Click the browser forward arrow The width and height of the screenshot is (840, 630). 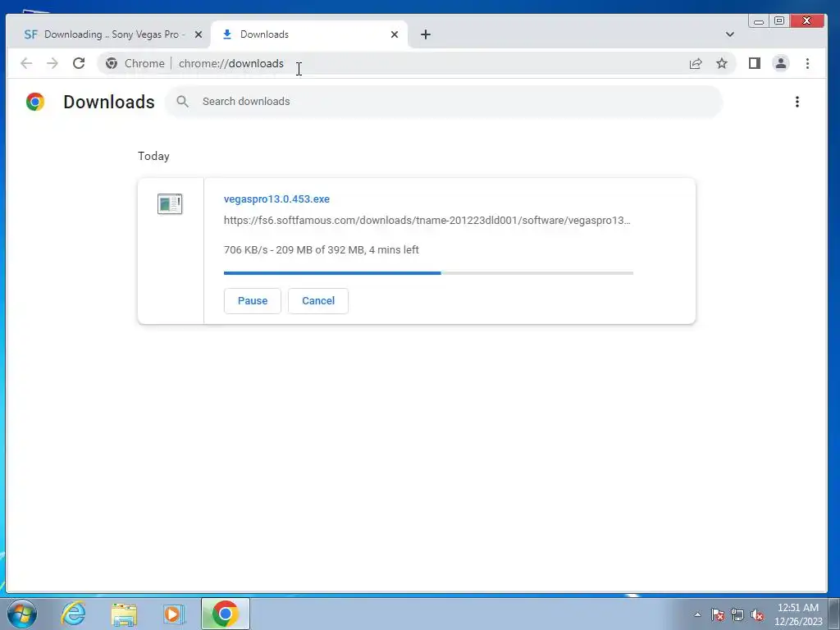[52, 63]
